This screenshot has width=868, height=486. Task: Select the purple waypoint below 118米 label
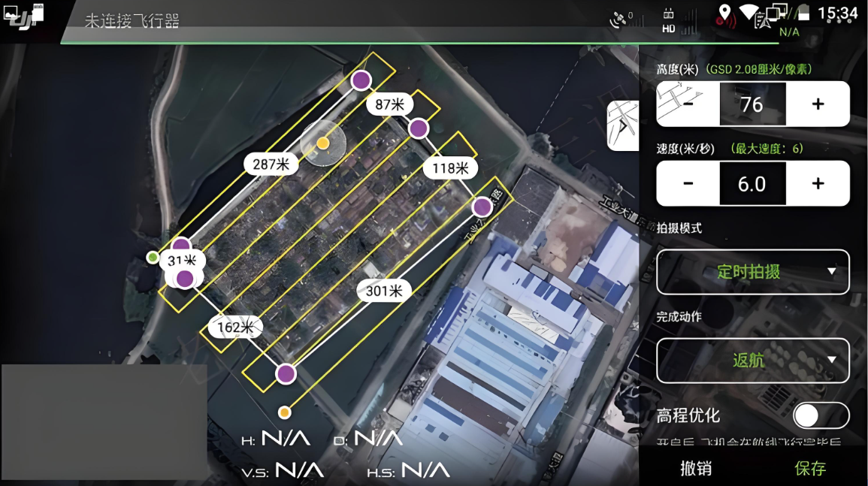click(482, 206)
